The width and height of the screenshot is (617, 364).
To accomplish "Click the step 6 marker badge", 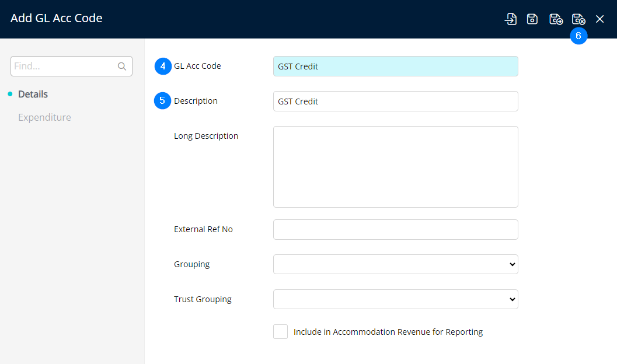I will (x=578, y=36).
